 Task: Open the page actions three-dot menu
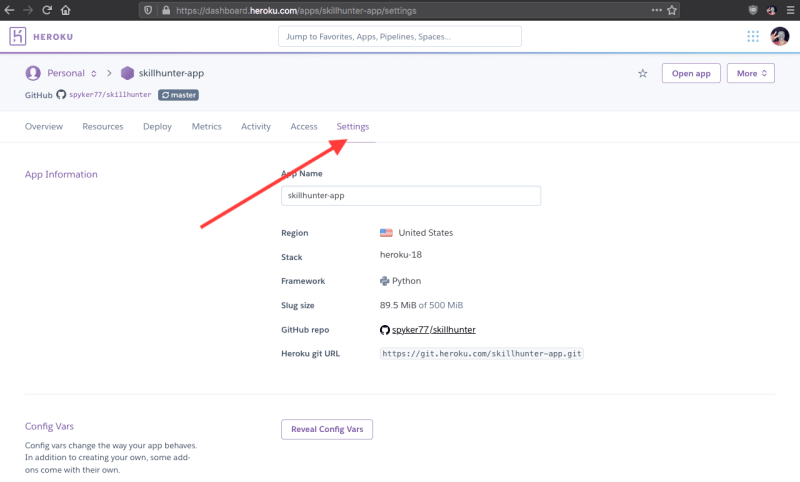[x=657, y=10]
